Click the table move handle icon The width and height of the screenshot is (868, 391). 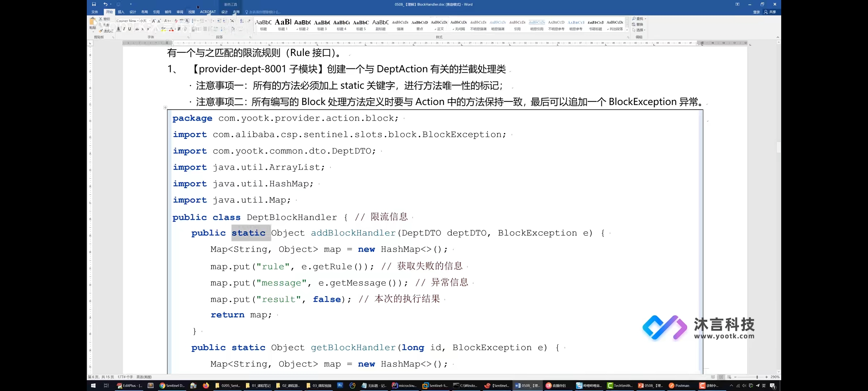165,108
